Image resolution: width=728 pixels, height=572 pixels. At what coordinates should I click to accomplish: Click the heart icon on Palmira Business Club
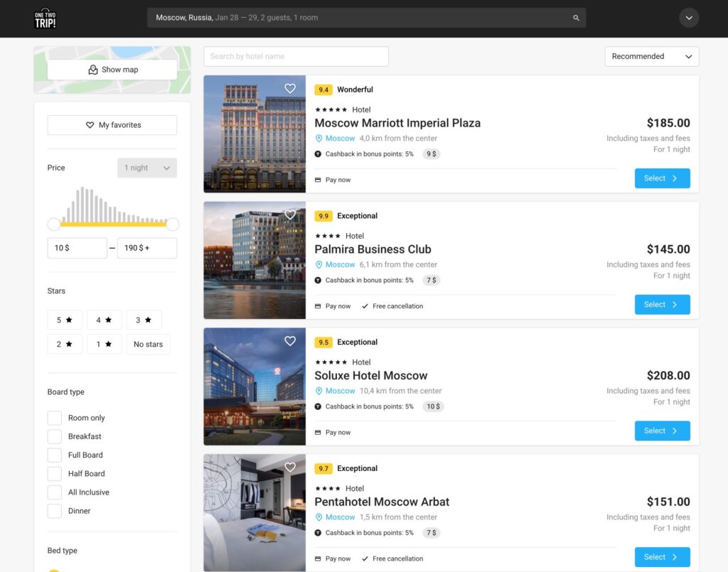tap(290, 215)
